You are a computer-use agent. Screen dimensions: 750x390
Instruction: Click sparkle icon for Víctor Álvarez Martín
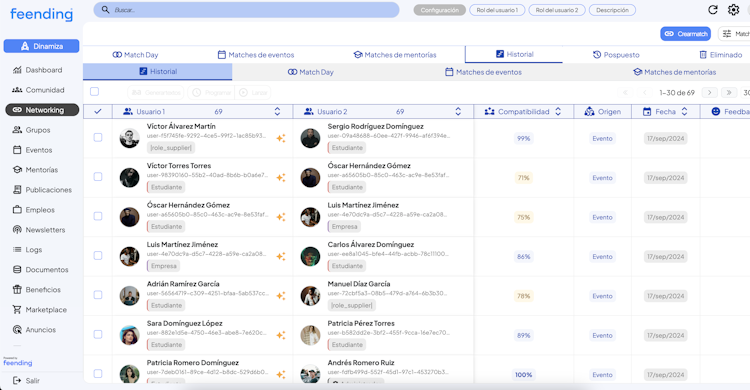pyautogui.click(x=281, y=138)
